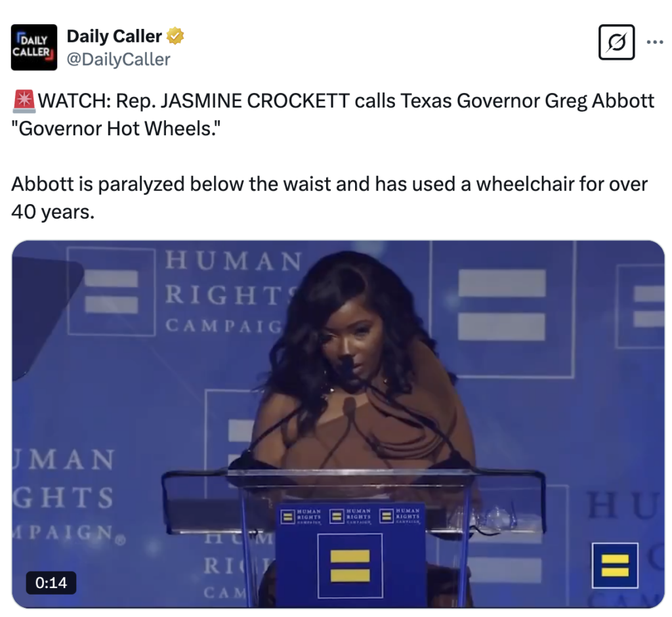Screen dimensions: 672x617
Task: Click the "Governor Hot Wheels" tweet text
Action: [x=115, y=128]
